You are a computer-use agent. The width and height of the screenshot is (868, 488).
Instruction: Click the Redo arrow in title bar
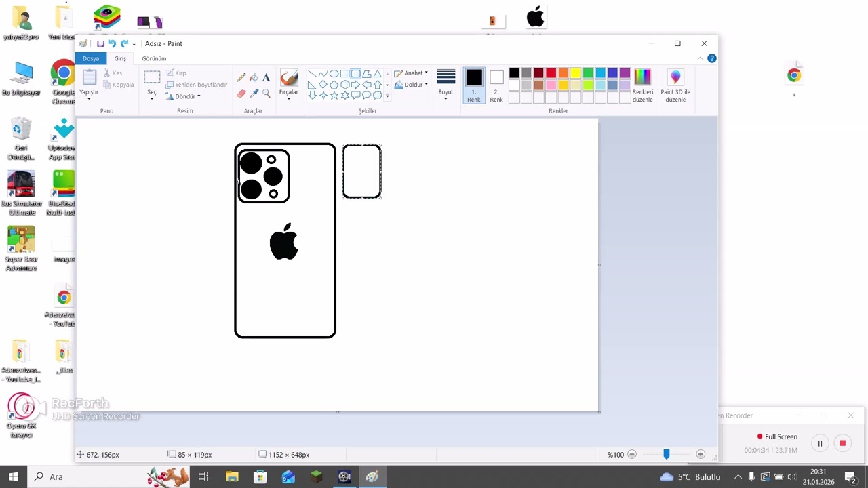123,43
